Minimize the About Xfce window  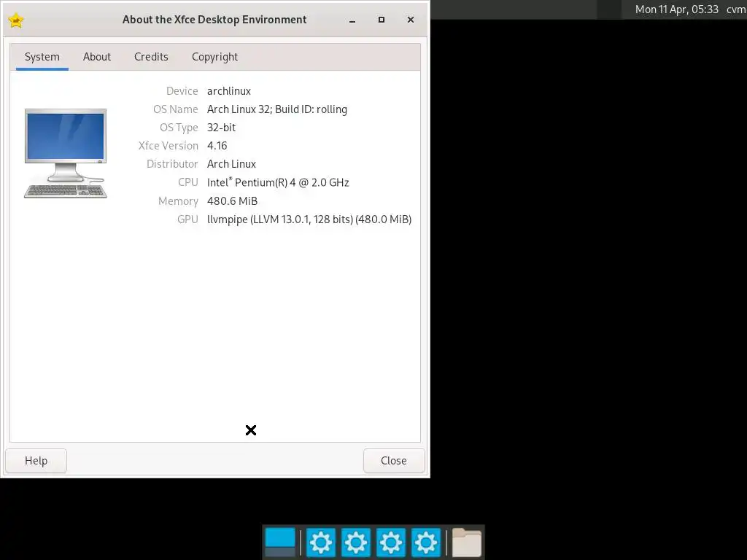pyautogui.click(x=352, y=20)
